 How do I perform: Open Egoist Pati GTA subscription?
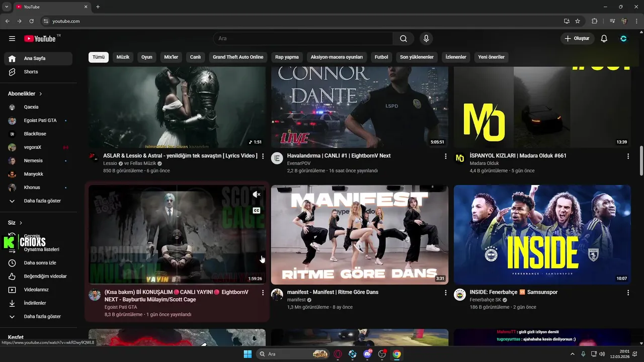[x=38, y=121]
